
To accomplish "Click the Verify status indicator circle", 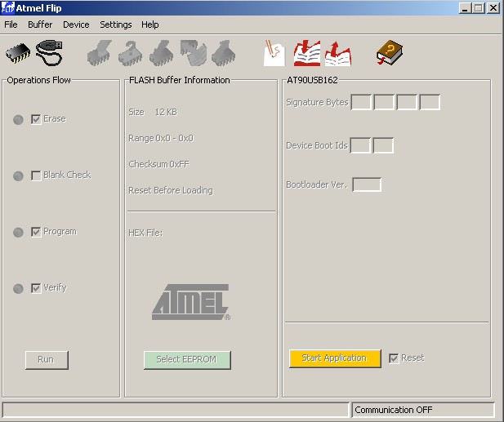I will (x=18, y=288).
